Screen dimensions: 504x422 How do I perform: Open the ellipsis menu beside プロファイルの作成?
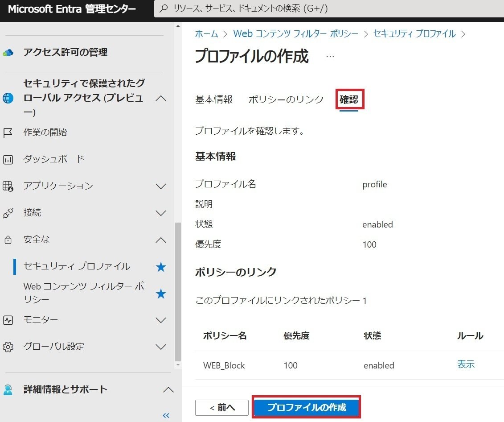point(330,56)
